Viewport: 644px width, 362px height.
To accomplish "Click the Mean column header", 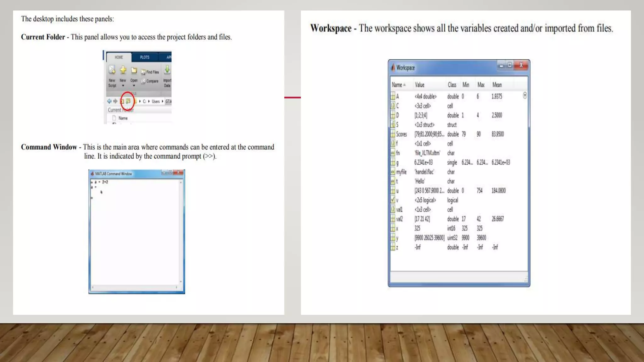I will [x=497, y=85].
